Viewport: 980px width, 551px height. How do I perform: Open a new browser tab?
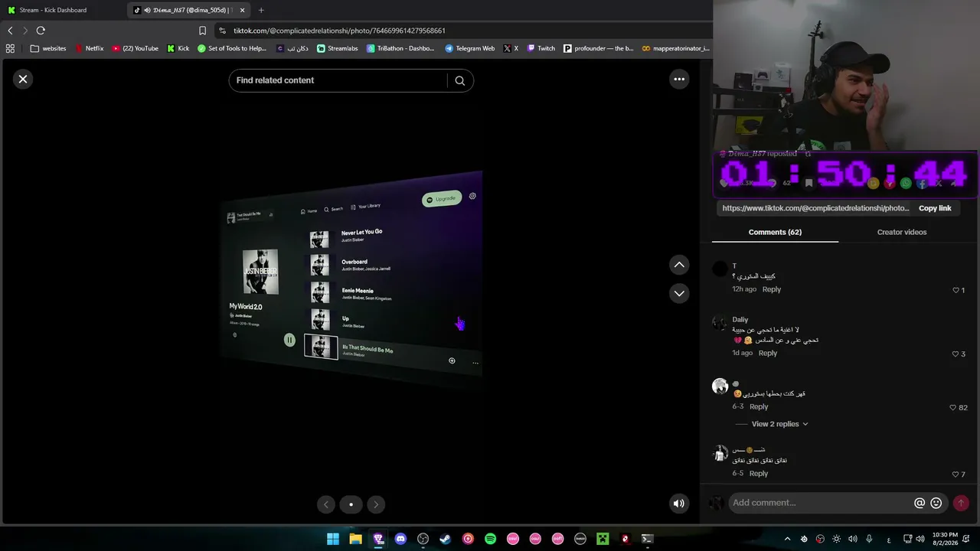click(x=261, y=10)
